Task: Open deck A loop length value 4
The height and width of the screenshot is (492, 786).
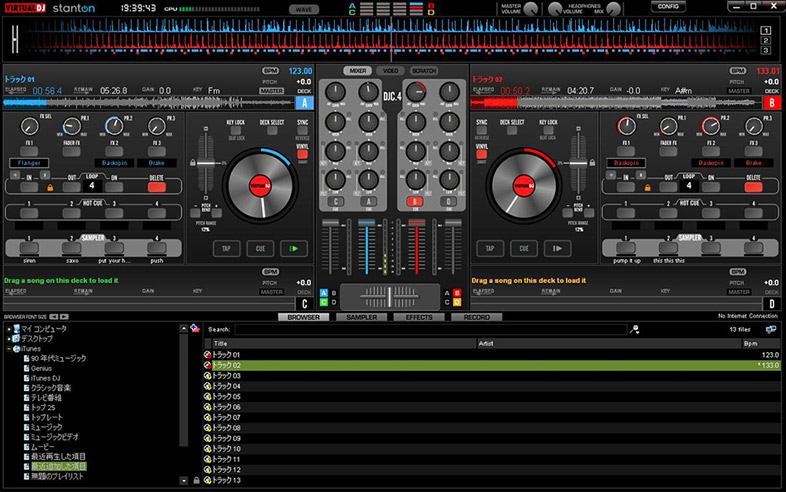Action: 92,186
